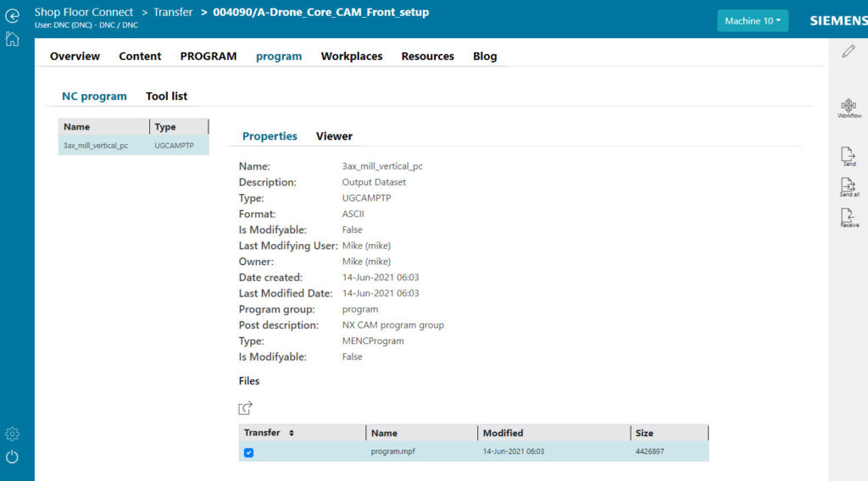Open the Workflow icon
868x481 pixels.
click(x=849, y=108)
